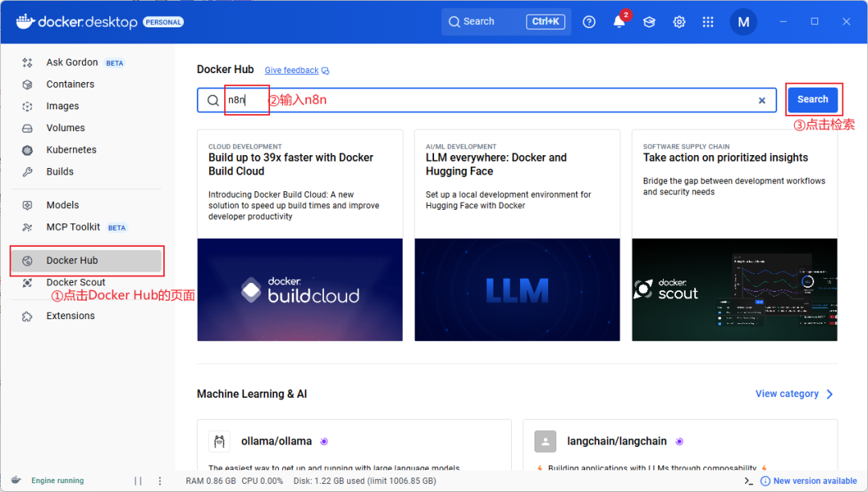The height and width of the screenshot is (492, 868).
Task: Open notifications bell icon
Action: [619, 22]
